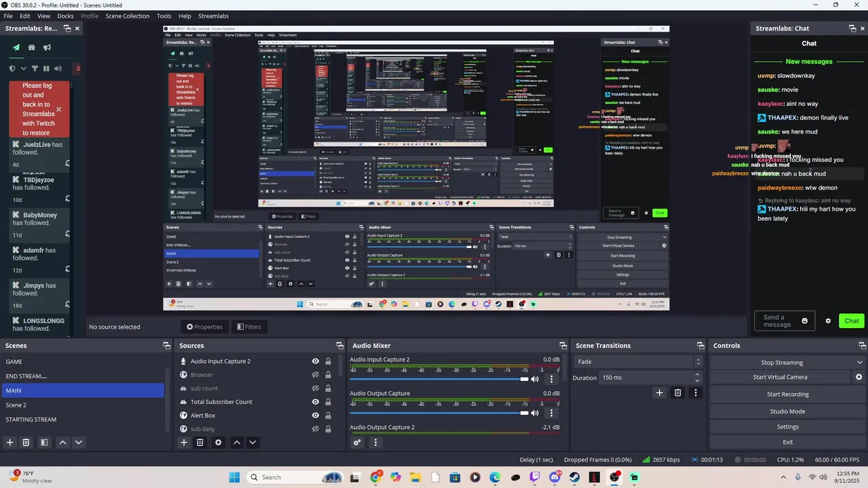Open Audio Input Capture 2 mixer options
The width and height of the screenshot is (868, 488).
coord(551,379)
